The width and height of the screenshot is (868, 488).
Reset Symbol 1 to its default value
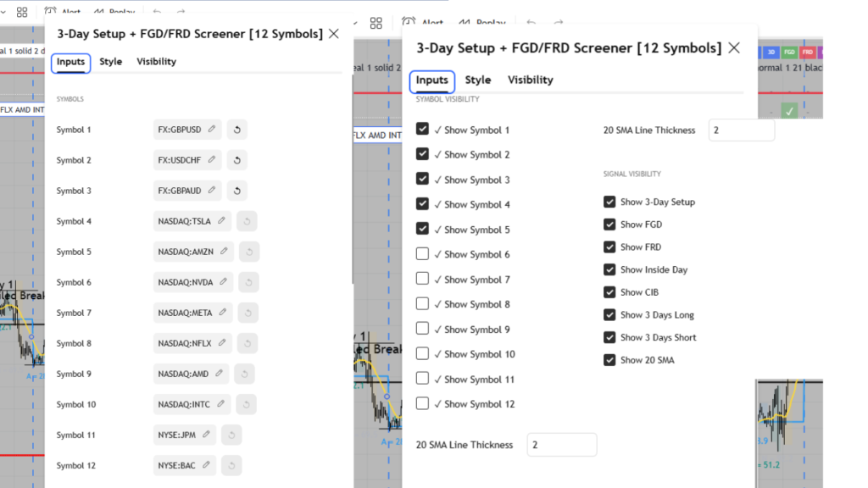pos(236,130)
